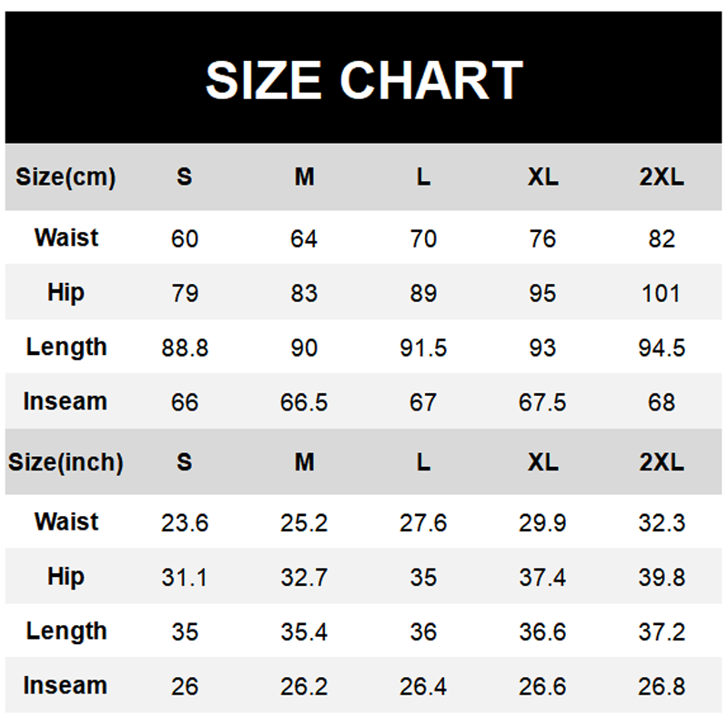The image size is (728, 728).
Task: Click the SIZE CHART title heading
Action: (x=364, y=80)
